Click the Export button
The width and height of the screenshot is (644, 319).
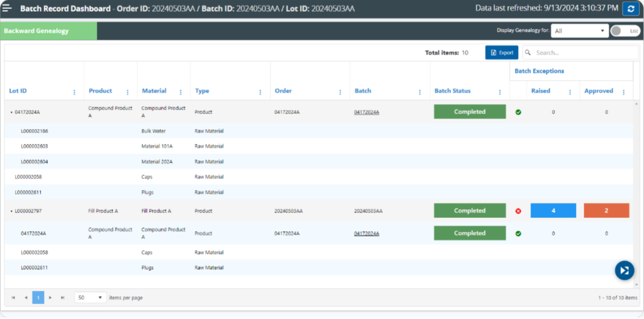click(x=501, y=53)
